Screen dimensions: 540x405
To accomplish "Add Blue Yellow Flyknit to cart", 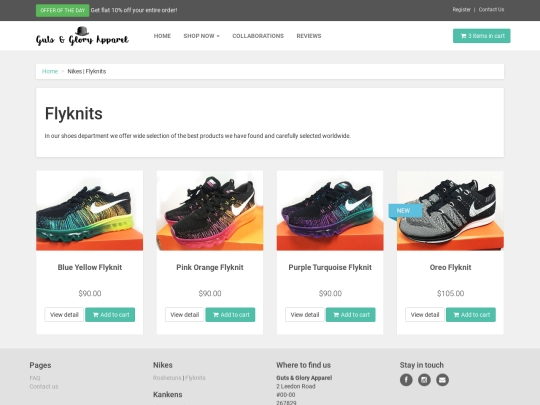I will (110, 315).
